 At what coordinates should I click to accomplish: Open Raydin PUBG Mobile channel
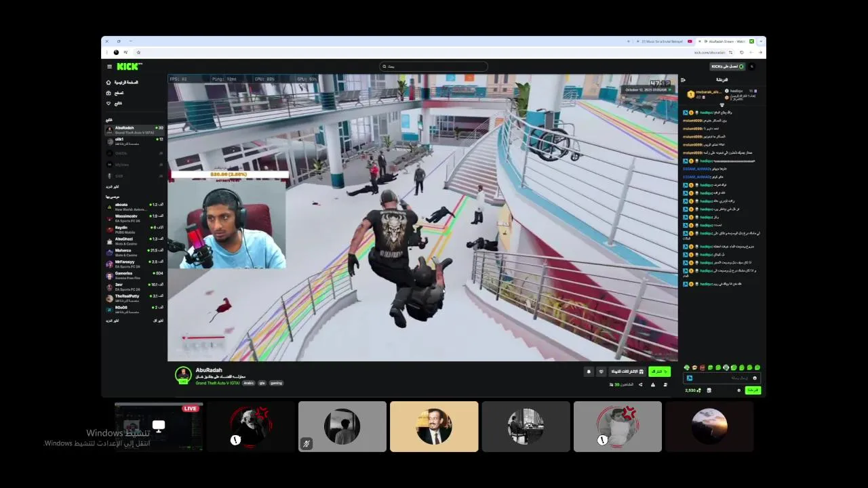pyautogui.click(x=135, y=229)
